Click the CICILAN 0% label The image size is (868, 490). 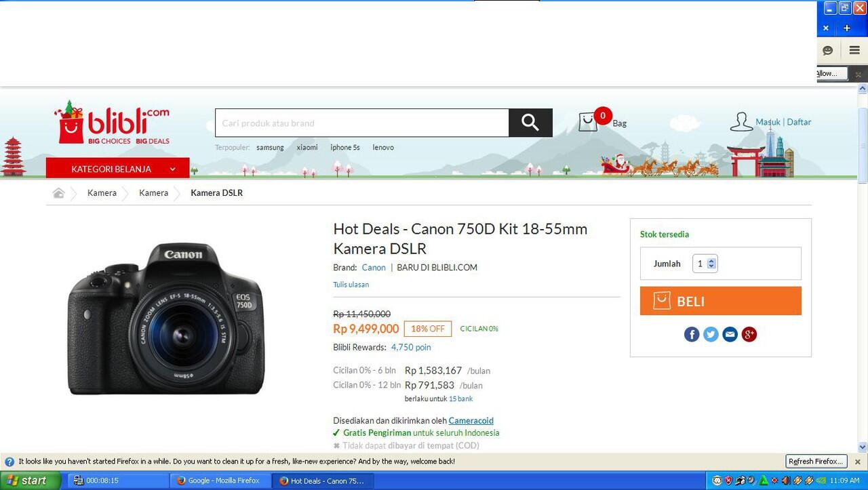point(479,329)
